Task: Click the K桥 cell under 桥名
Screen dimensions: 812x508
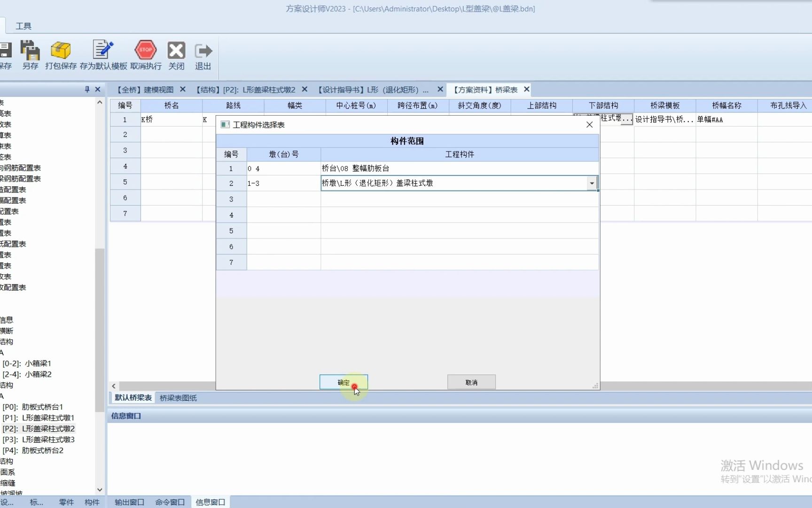Action: point(172,119)
